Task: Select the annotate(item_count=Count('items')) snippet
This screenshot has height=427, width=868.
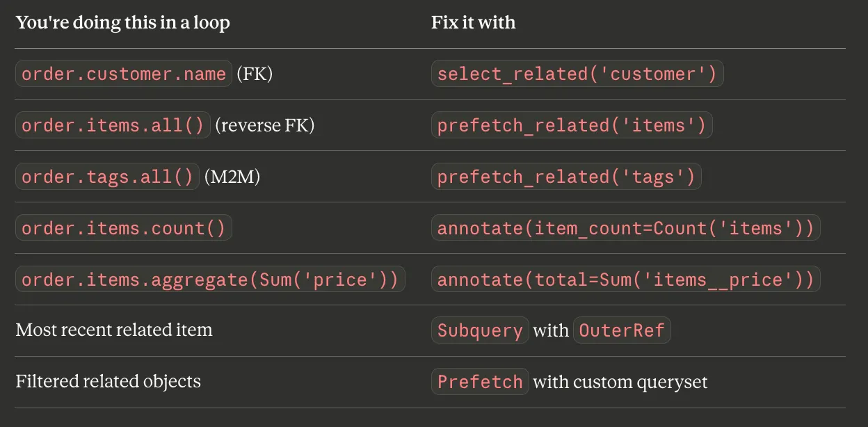Action: pyautogui.click(x=625, y=228)
